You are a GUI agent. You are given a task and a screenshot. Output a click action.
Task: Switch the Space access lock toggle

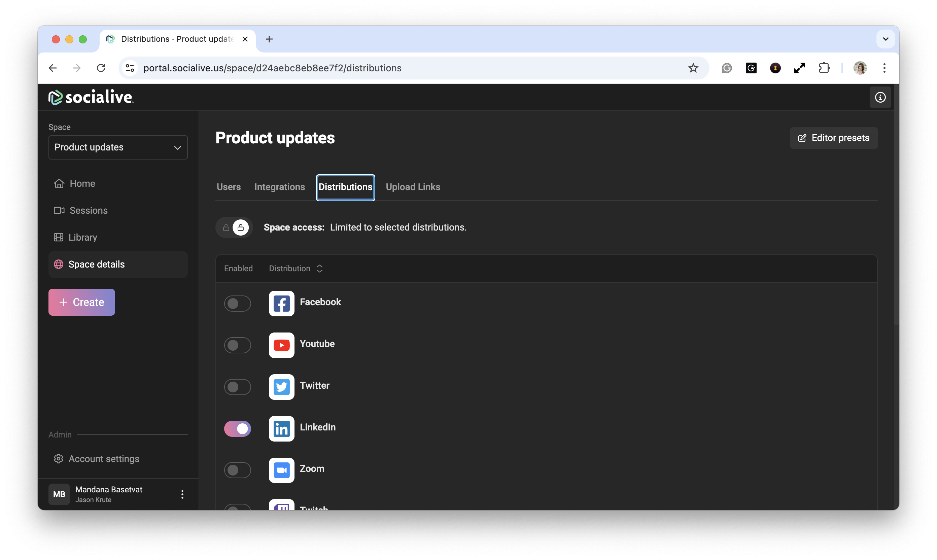coord(234,228)
